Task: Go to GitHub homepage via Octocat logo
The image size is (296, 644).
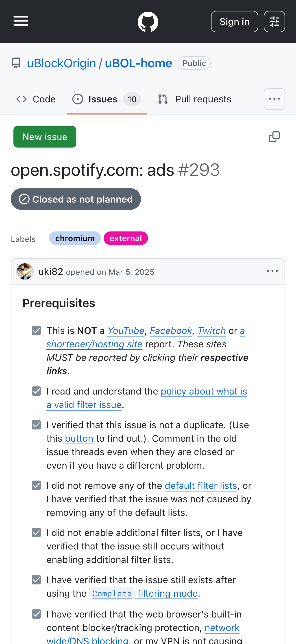Action: tap(148, 22)
